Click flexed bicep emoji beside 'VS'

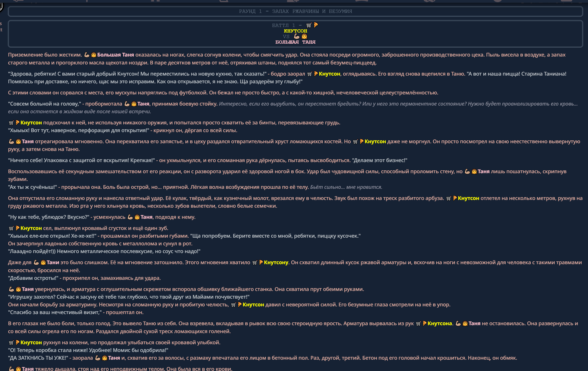click(296, 36)
